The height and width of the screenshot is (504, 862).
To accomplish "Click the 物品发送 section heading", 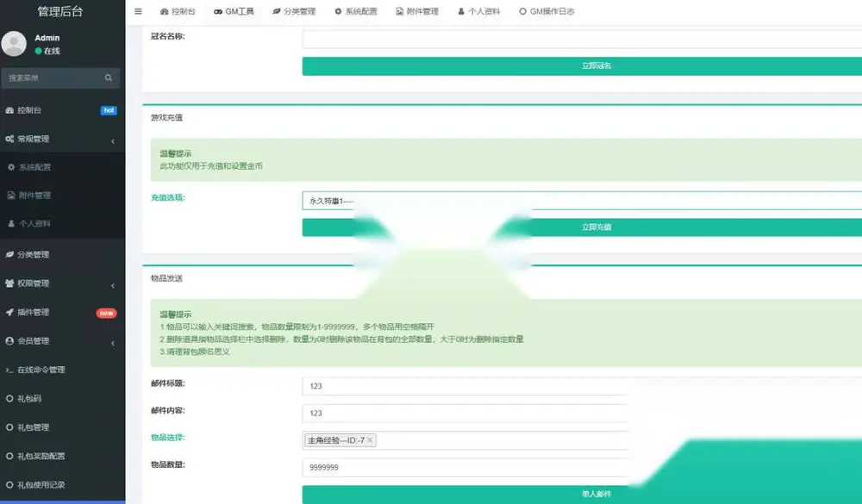I will (166, 278).
